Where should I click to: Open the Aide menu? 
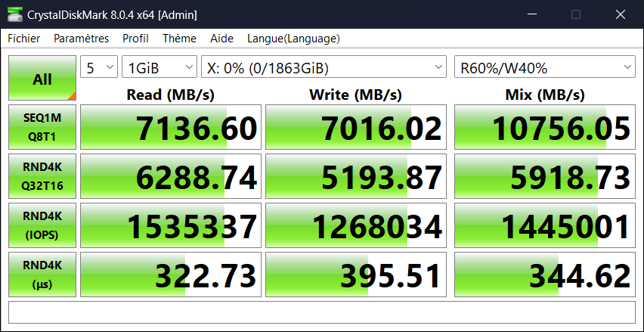coord(221,39)
